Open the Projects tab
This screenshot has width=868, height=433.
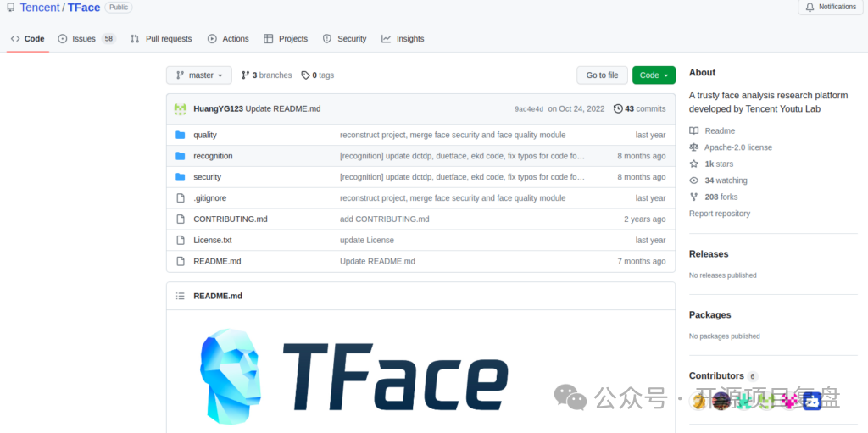(286, 39)
